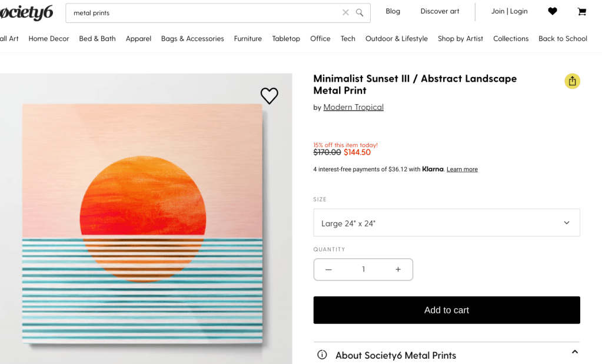Decrease quantity with minus button
The width and height of the screenshot is (602, 364).
328,269
